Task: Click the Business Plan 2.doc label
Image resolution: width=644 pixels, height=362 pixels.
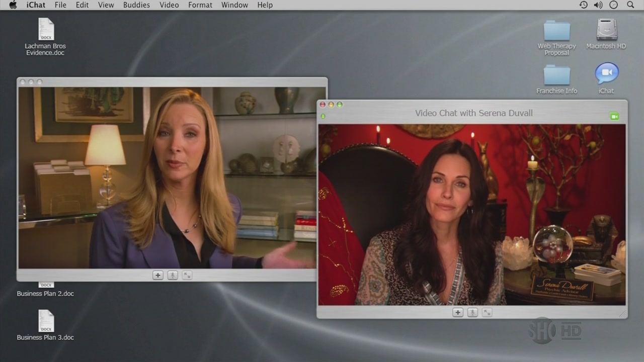Action: click(45, 294)
